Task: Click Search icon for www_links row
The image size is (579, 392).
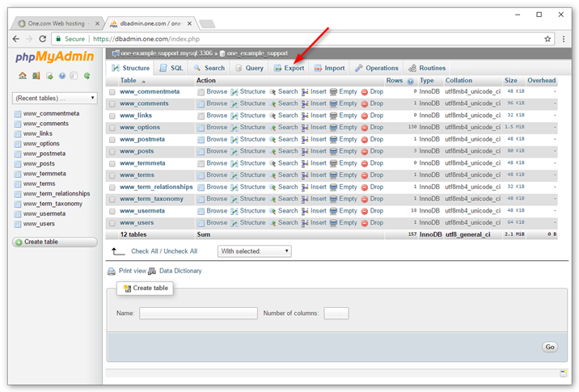Action: 273,116
